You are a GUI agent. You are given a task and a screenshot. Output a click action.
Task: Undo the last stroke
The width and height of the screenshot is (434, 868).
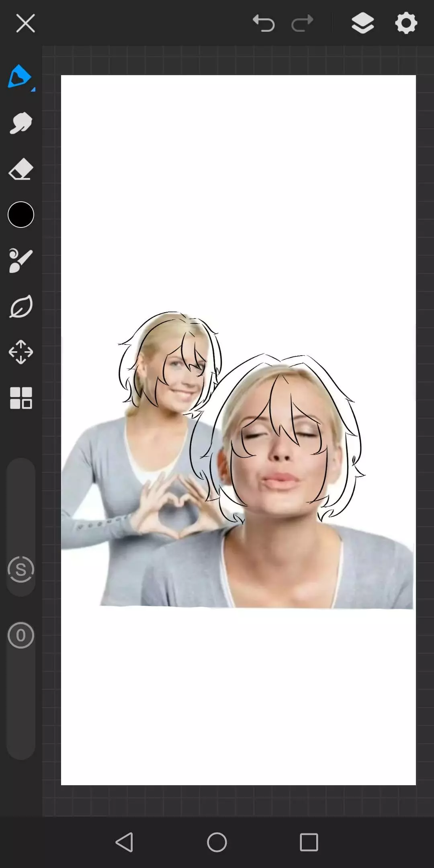pos(264,23)
